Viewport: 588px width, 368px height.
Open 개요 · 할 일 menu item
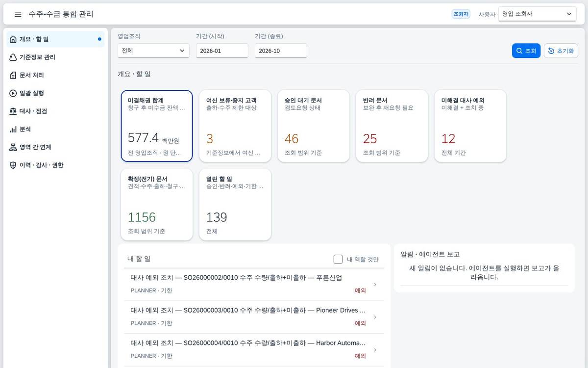[x=55, y=39]
